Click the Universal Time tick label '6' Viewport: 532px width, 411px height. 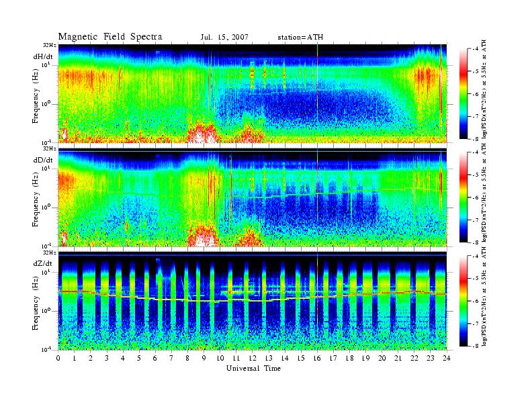click(x=155, y=358)
